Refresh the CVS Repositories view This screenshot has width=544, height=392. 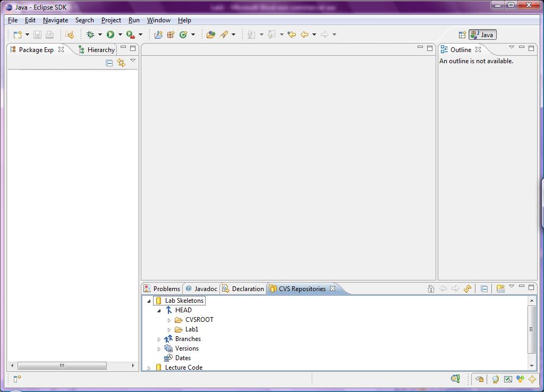click(467, 289)
